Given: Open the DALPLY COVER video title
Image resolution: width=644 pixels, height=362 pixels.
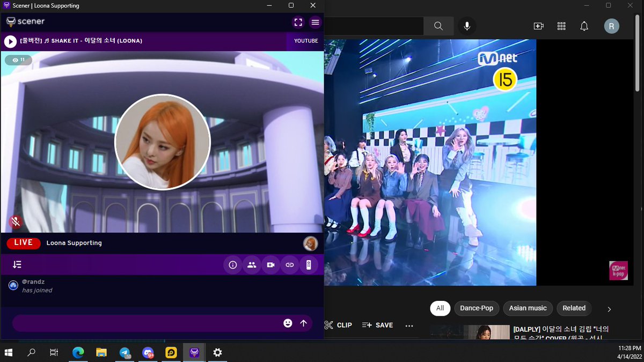Looking at the screenshot, I should click(561, 333).
